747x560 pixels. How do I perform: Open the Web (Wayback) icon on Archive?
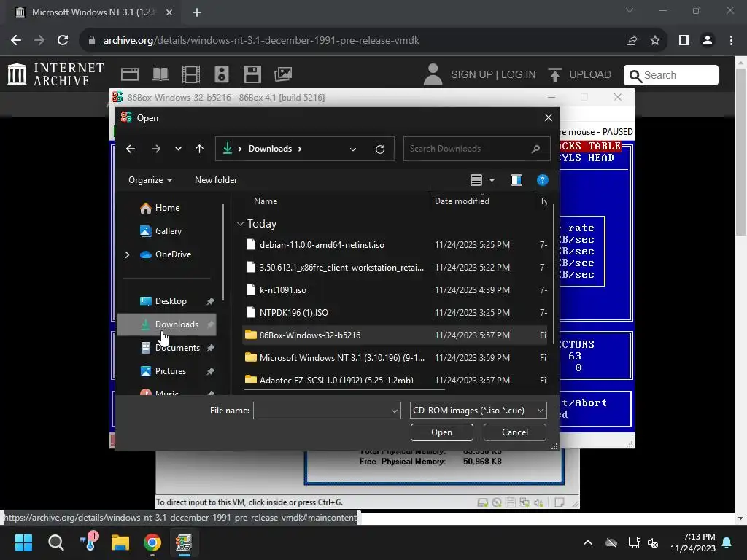130,74
